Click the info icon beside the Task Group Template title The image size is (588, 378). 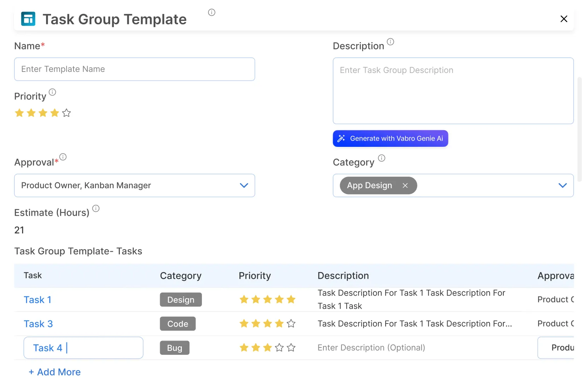tap(212, 12)
